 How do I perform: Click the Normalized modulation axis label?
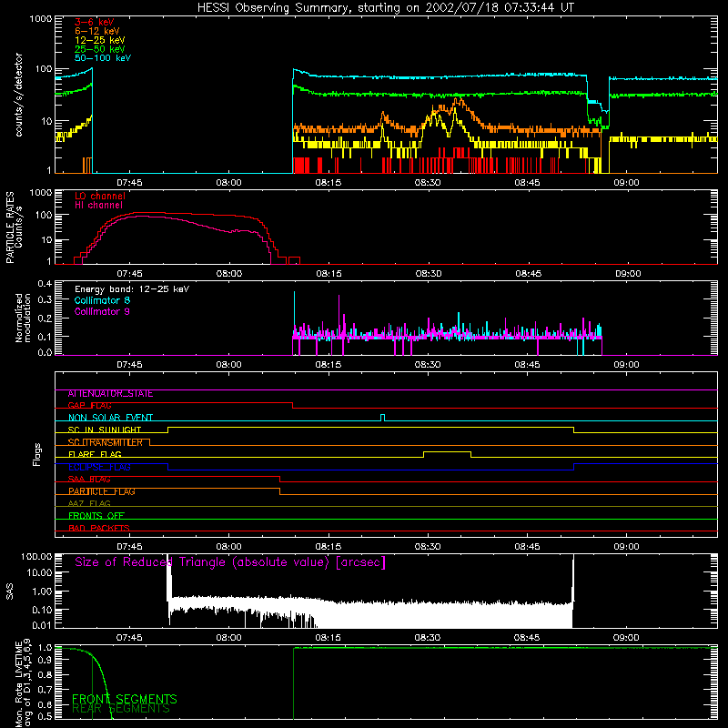pos(22,318)
